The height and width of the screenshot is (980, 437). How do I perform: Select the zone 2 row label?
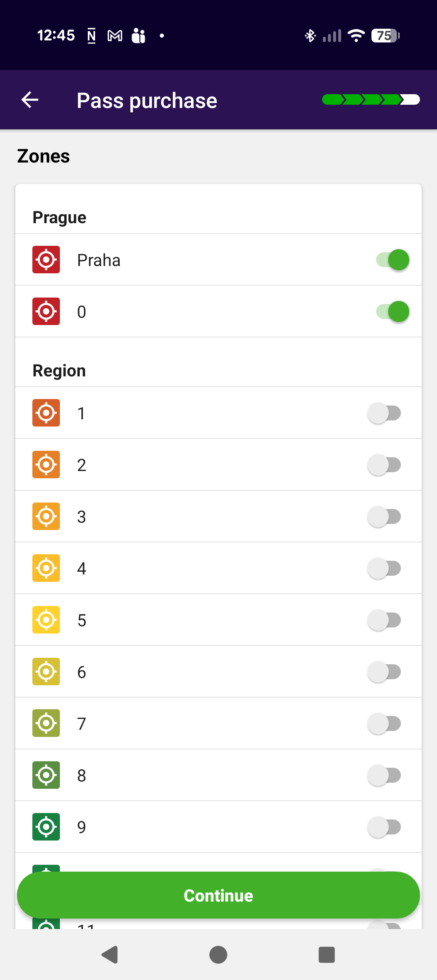82,465
